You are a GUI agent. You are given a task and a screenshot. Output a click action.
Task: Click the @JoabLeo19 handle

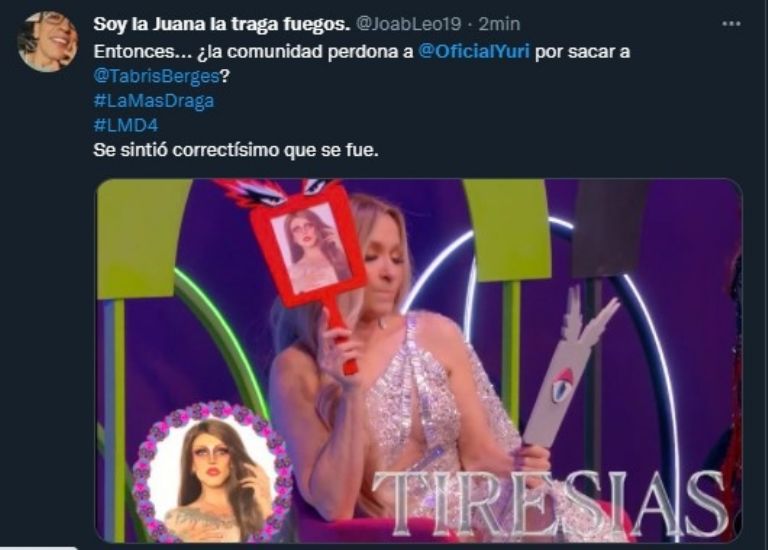coord(408,24)
